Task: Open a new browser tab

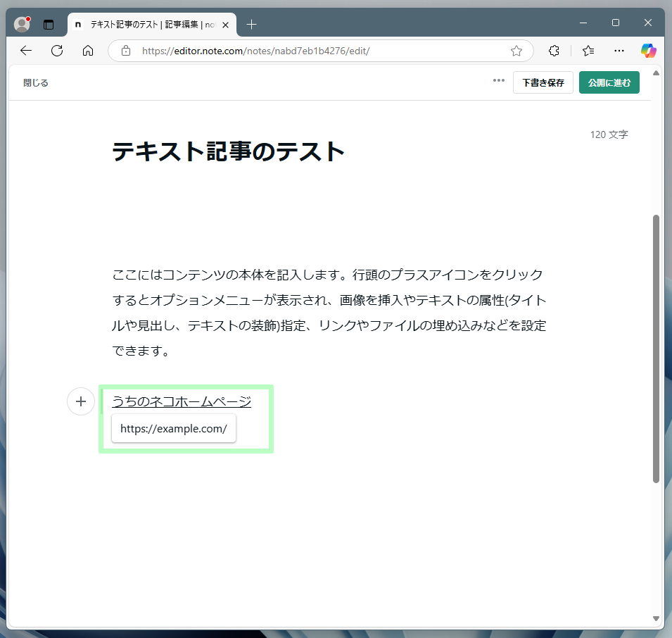Action: pyautogui.click(x=252, y=25)
